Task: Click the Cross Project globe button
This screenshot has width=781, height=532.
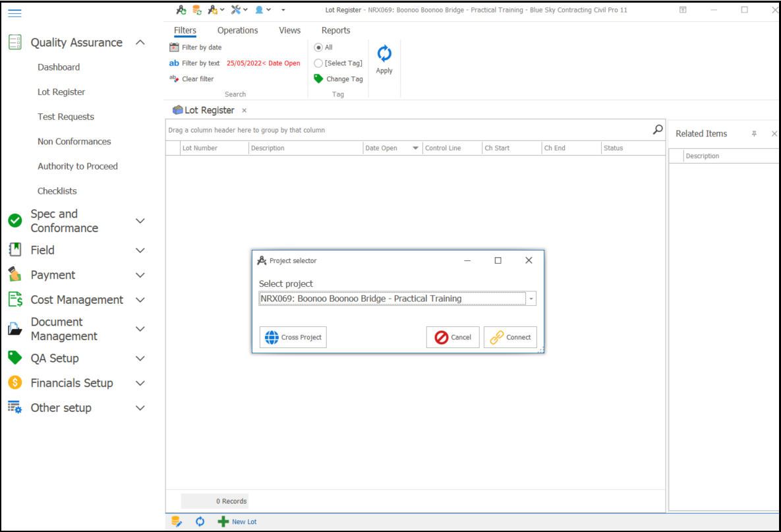Action: [x=293, y=337]
